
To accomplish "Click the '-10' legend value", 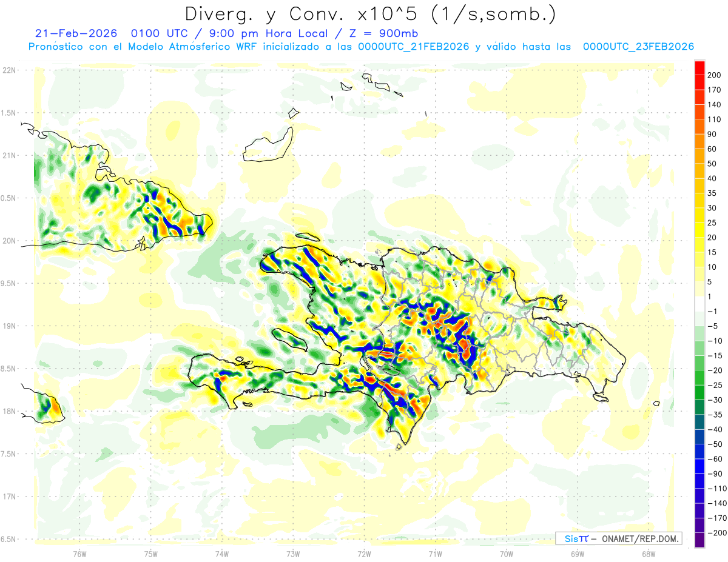I will [716, 341].
